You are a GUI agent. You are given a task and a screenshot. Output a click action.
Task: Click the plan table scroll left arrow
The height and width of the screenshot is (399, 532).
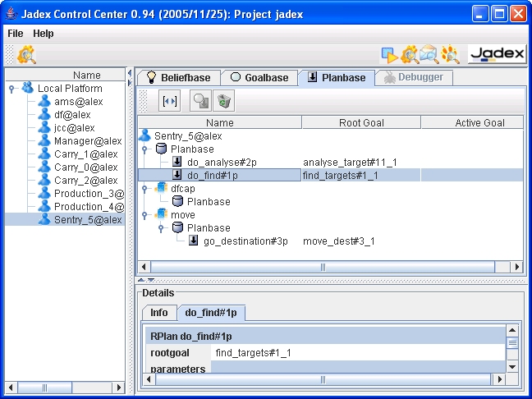144,267
